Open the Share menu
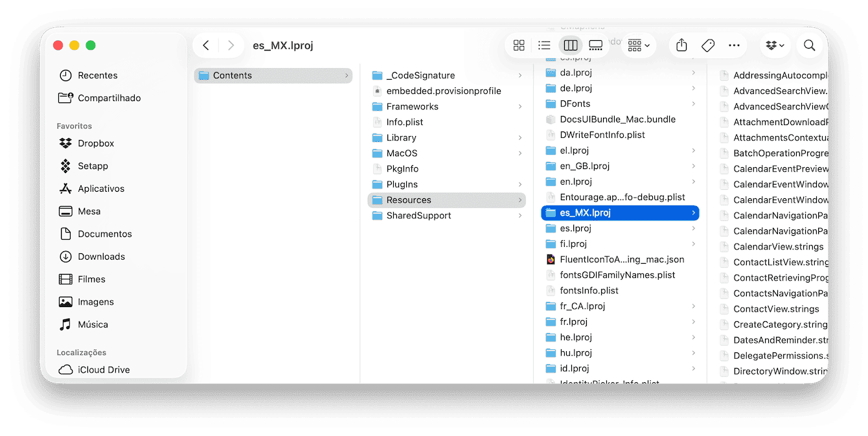 tap(681, 45)
